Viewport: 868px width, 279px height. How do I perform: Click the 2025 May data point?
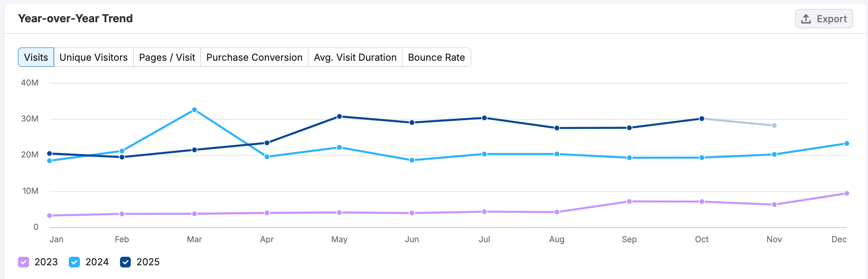pyautogui.click(x=340, y=116)
